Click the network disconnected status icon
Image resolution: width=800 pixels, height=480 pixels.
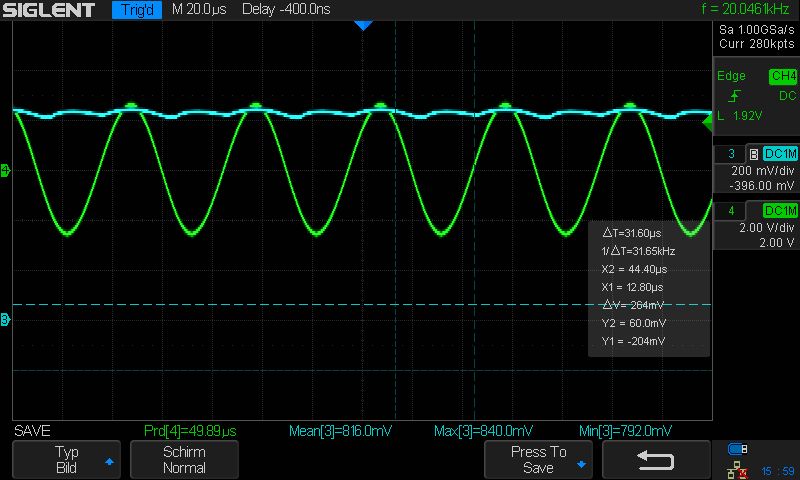(x=737, y=470)
